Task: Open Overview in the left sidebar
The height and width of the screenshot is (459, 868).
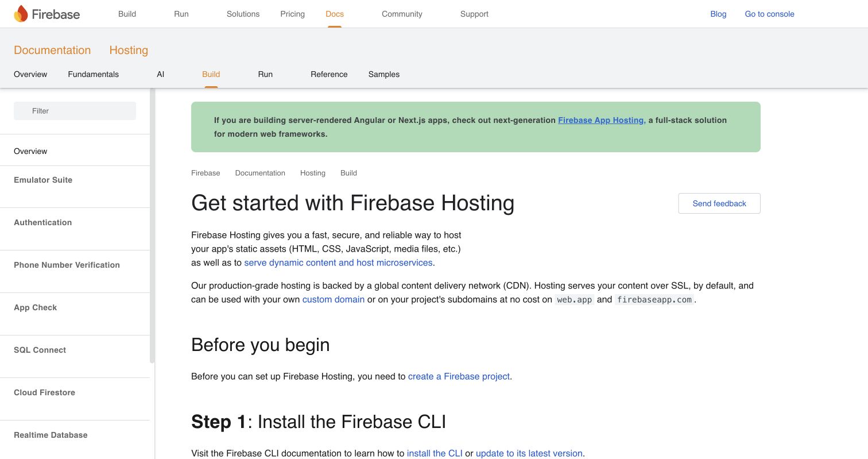Action: pyautogui.click(x=30, y=151)
